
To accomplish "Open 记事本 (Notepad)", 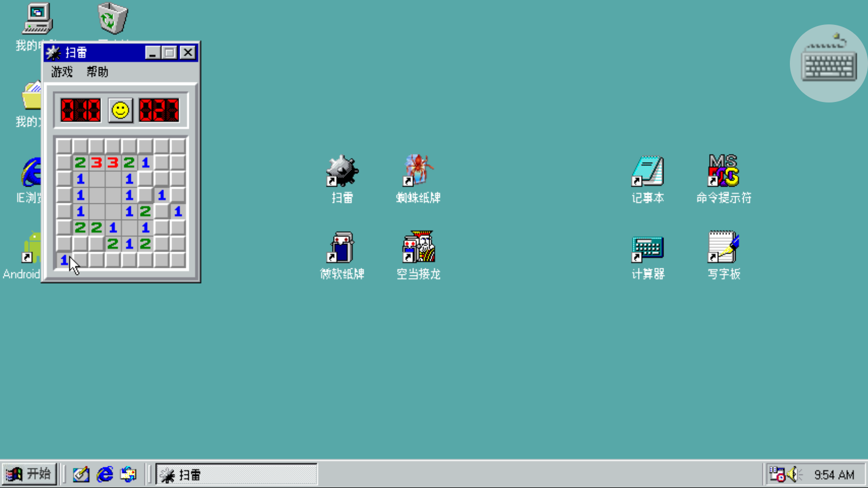I will pos(648,174).
